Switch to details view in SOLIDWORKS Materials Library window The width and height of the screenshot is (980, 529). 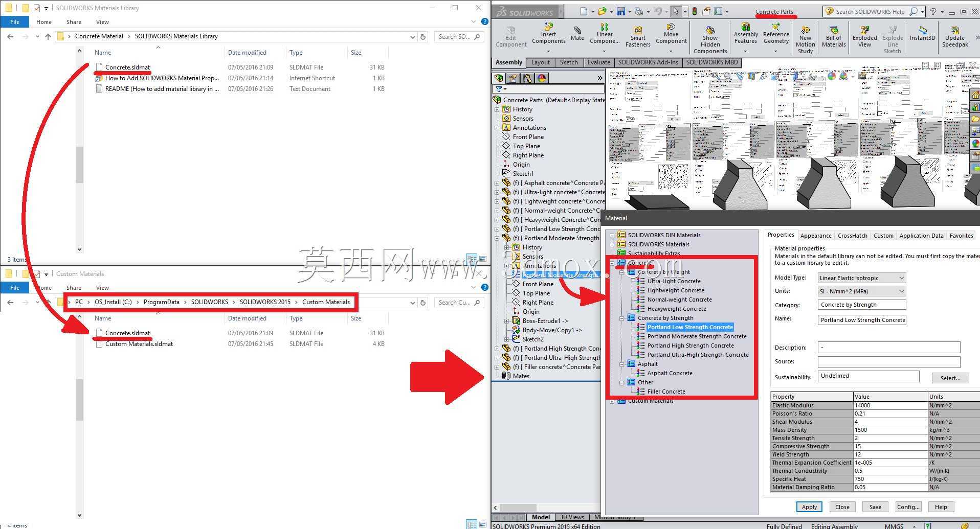click(472, 259)
